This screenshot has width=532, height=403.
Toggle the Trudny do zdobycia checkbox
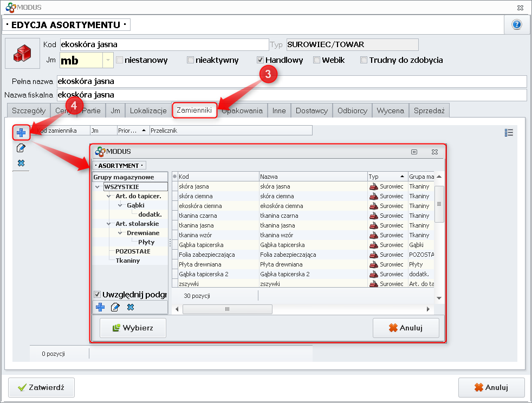(x=364, y=60)
